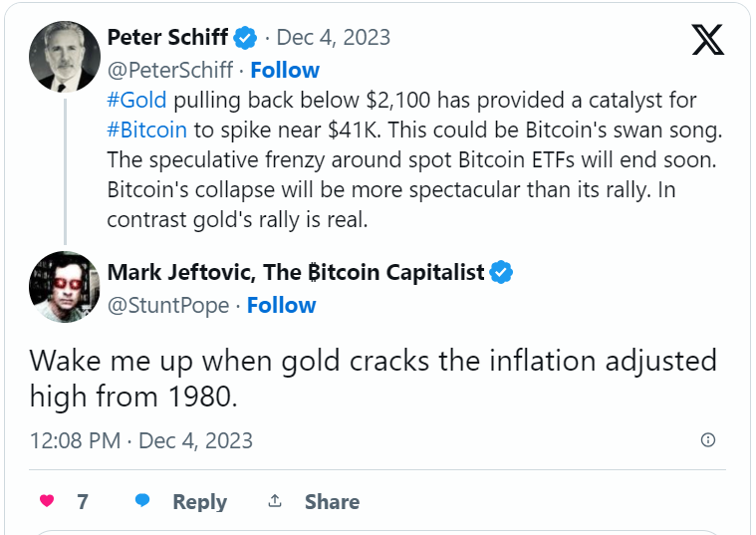
Task: Click the @PeterSchiff handle
Action: tap(170, 71)
